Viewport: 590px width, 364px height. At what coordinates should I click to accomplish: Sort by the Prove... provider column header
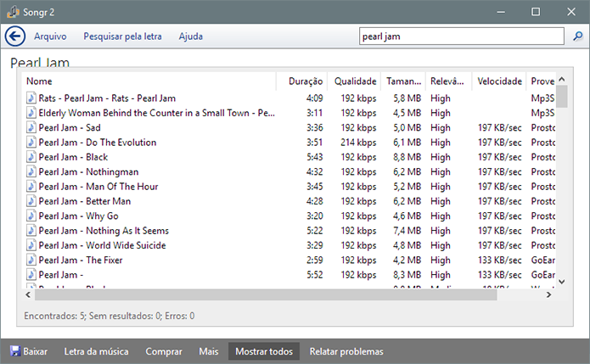pyautogui.click(x=541, y=81)
